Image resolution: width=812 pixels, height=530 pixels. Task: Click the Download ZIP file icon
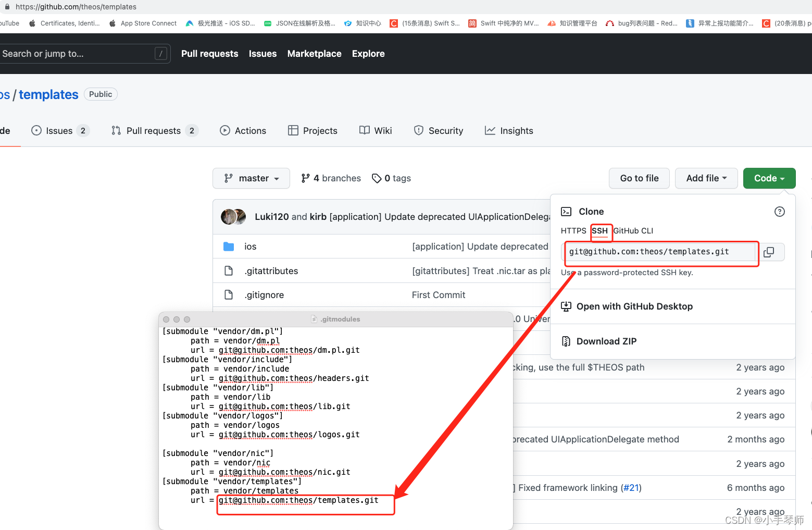point(566,341)
